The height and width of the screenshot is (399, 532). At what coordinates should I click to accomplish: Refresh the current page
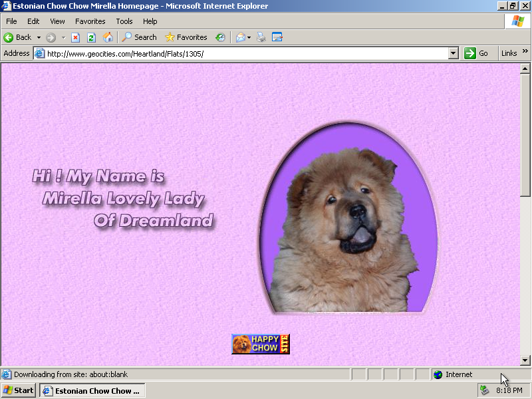click(x=92, y=37)
